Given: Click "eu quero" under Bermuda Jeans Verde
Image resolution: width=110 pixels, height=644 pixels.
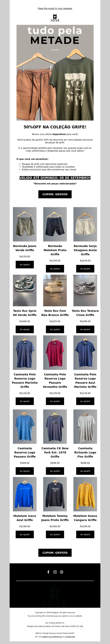Looking at the screenshot, I should (x=25, y=264).
